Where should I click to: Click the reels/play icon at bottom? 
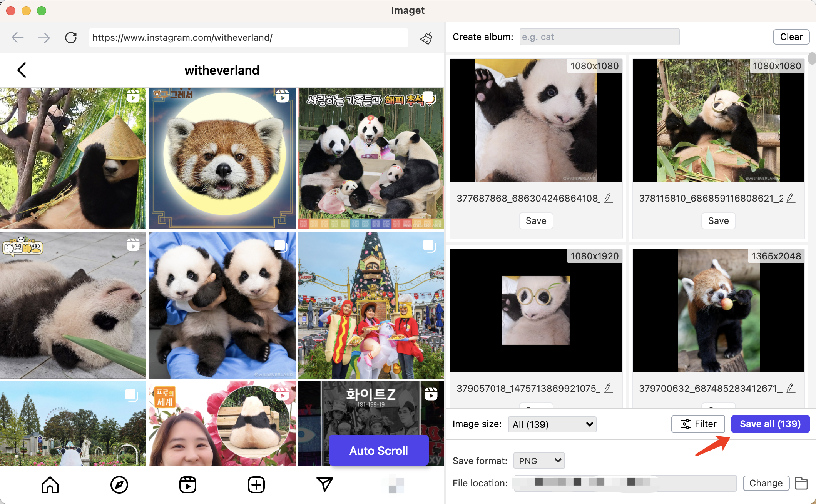[x=188, y=486]
